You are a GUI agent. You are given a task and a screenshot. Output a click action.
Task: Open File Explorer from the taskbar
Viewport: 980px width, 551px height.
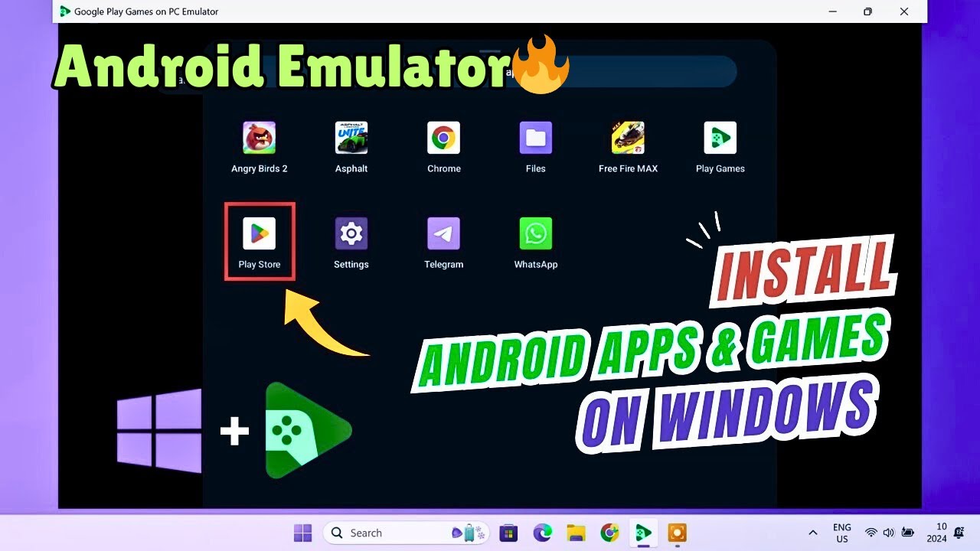(x=576, y=533)
